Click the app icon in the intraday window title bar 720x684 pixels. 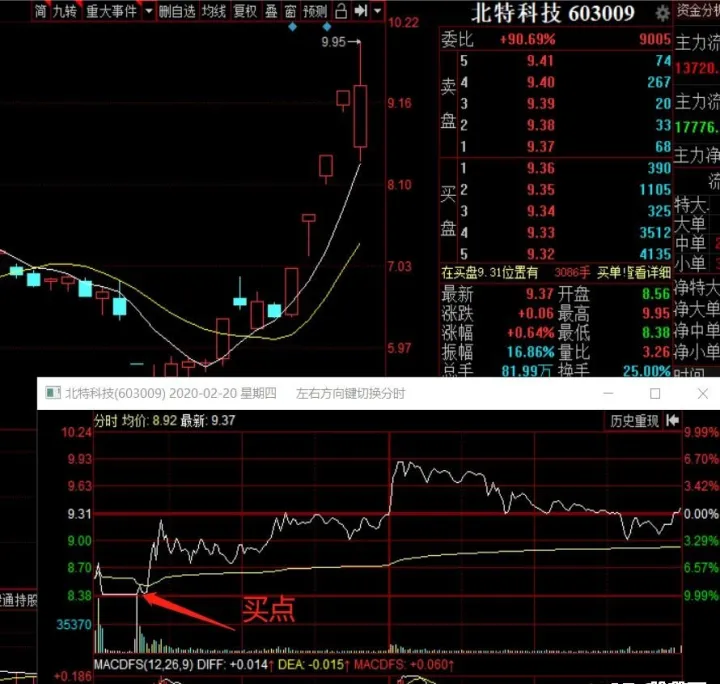click(53, 393)
